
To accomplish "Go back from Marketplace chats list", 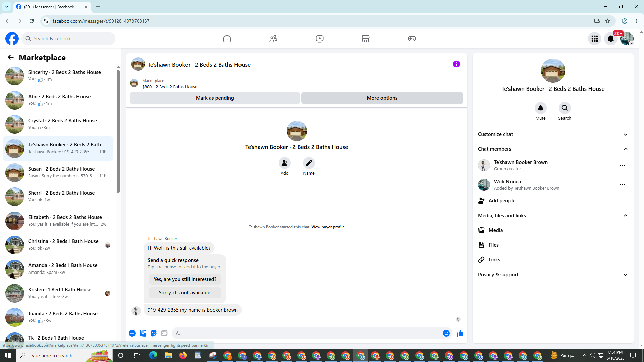I will [11, 57].
